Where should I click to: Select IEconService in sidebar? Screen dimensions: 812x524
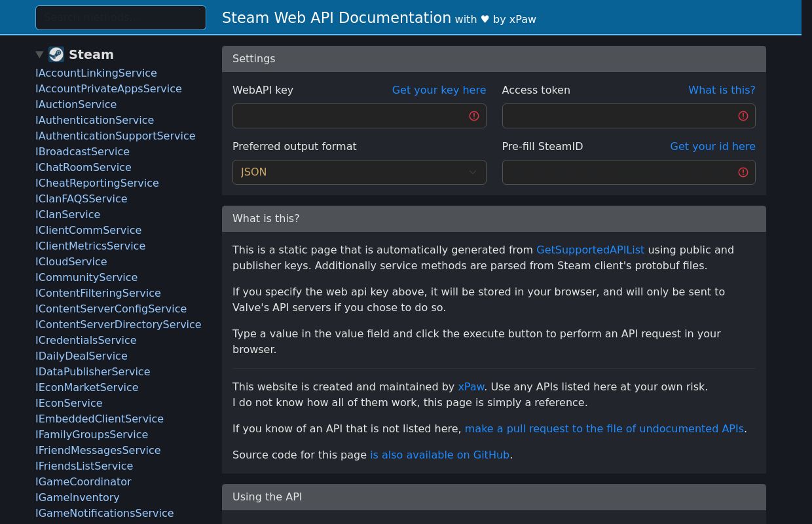pos(69,403)
